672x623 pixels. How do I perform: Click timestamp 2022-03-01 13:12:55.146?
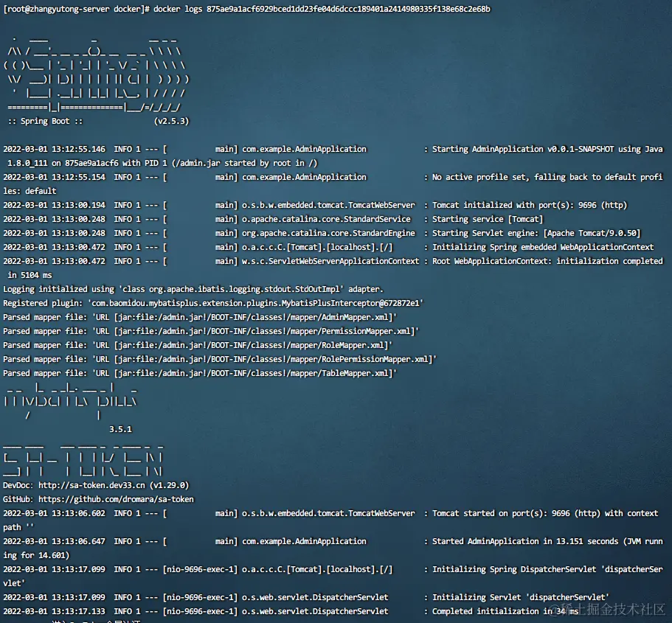[54, 149]
